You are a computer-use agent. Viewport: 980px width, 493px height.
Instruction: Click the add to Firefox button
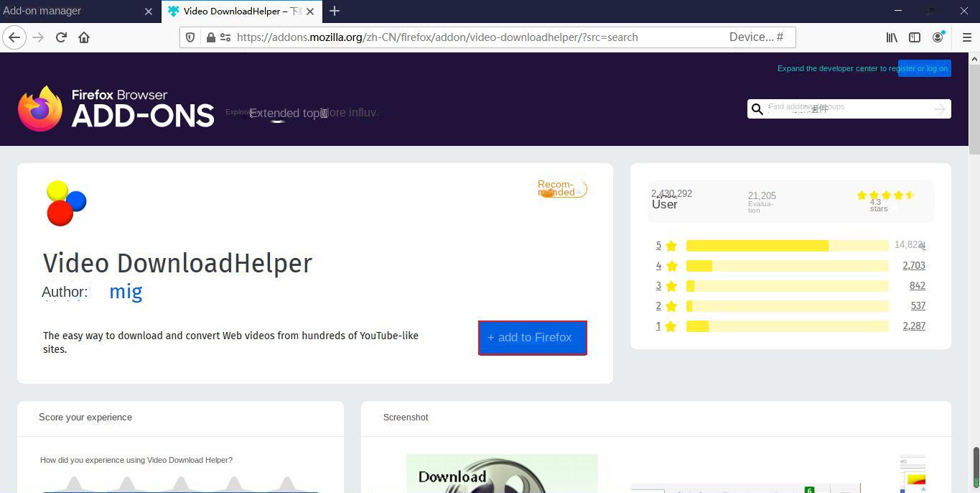[x=532, y=337]
